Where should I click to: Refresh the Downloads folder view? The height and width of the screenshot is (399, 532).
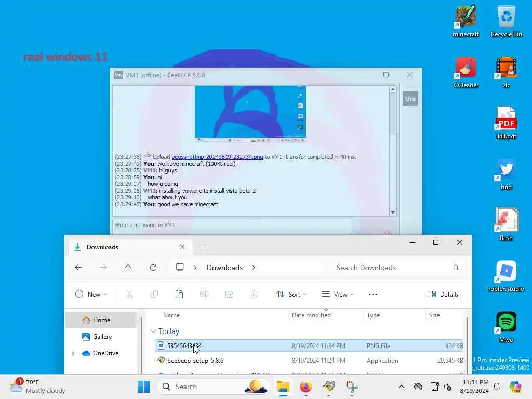coord(153,268)
